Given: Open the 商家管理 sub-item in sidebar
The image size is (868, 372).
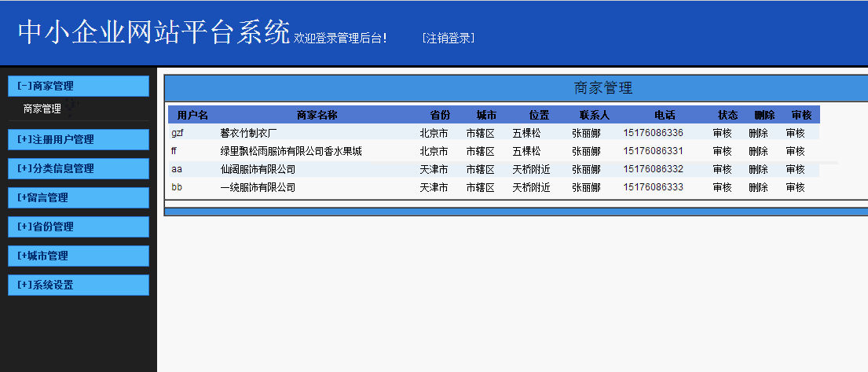Looking at the screenshot, I should pyautogui.click(x=42, y=109).
